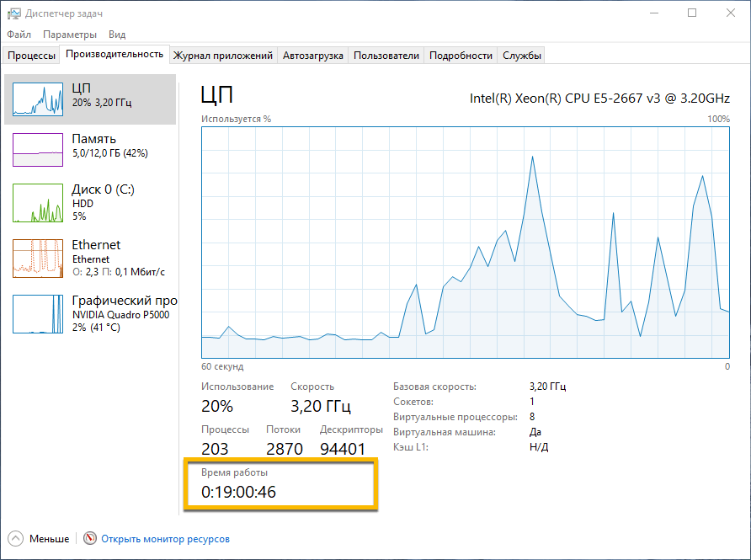Select the Память mini graph thumbnail
751x560 pixels.
tap(38, 150)
